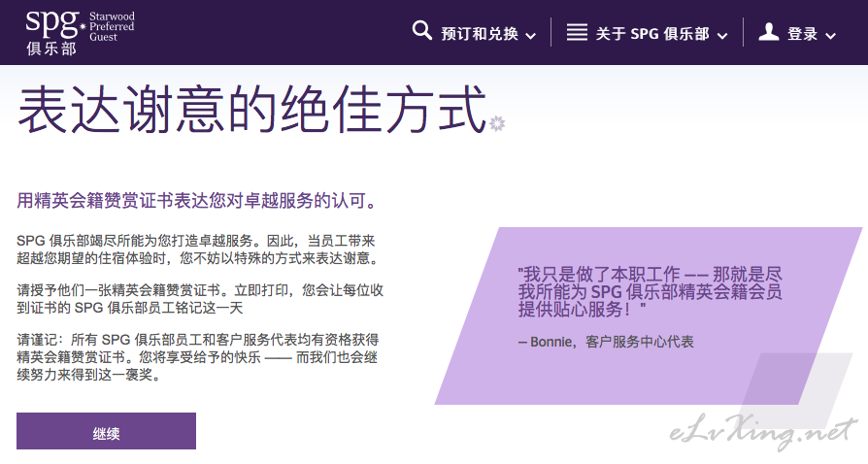Open the 预订和兑换 menu
This screenshot has width=868, height=464.
(480, 34)
